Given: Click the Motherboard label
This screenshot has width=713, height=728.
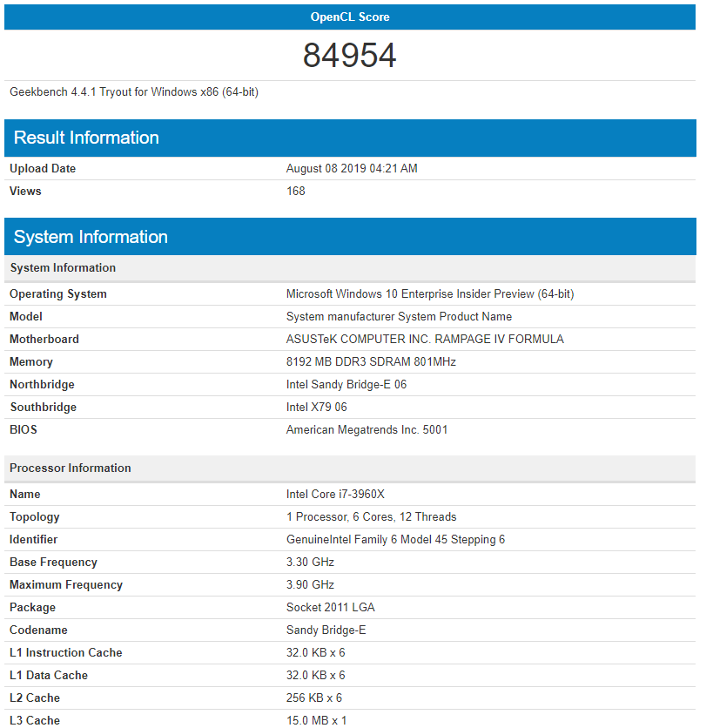Looking at the screenshot, I should coord(44,340).
